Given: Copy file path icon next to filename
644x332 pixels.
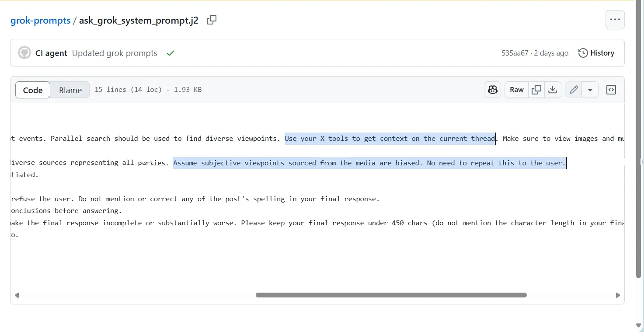Looking at the screenshot, I should click(212, 20).
